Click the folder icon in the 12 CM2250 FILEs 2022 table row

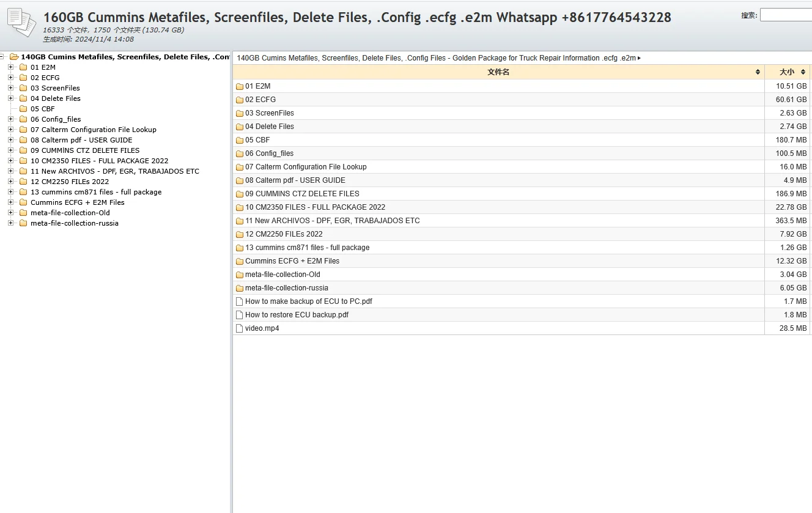pos(240,234)
